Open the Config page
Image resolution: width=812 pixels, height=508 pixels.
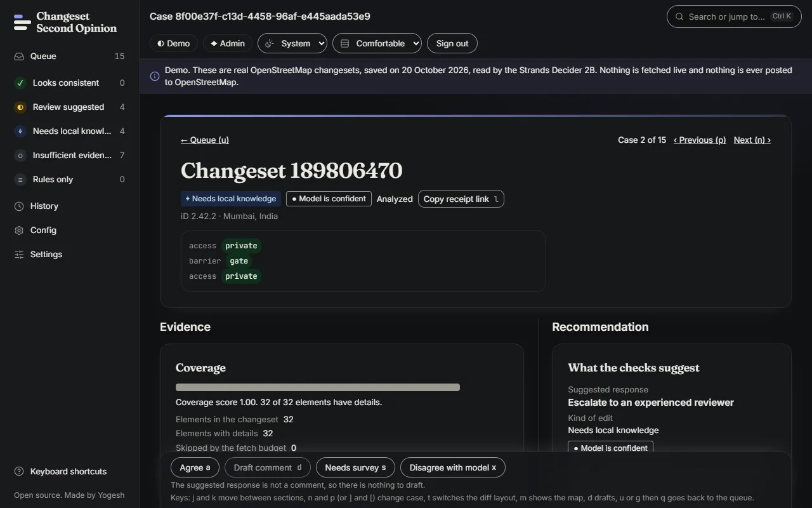coord(69,230)
